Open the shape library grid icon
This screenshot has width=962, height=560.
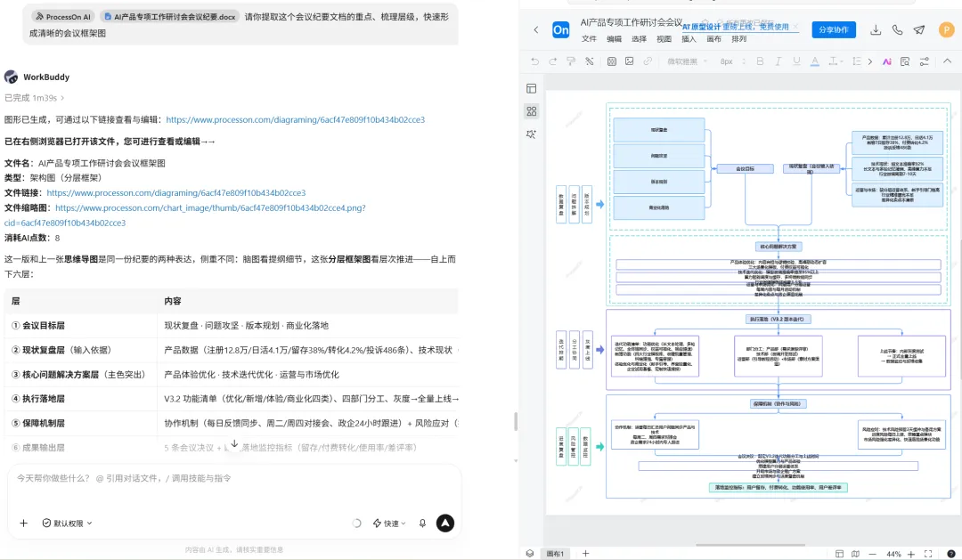(x=612, y=61)
